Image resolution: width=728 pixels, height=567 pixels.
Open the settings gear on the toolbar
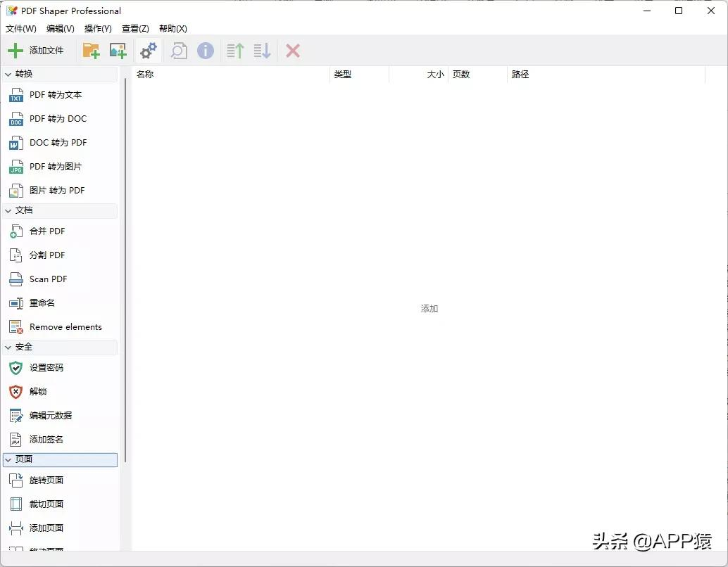(x=148, y=51)
